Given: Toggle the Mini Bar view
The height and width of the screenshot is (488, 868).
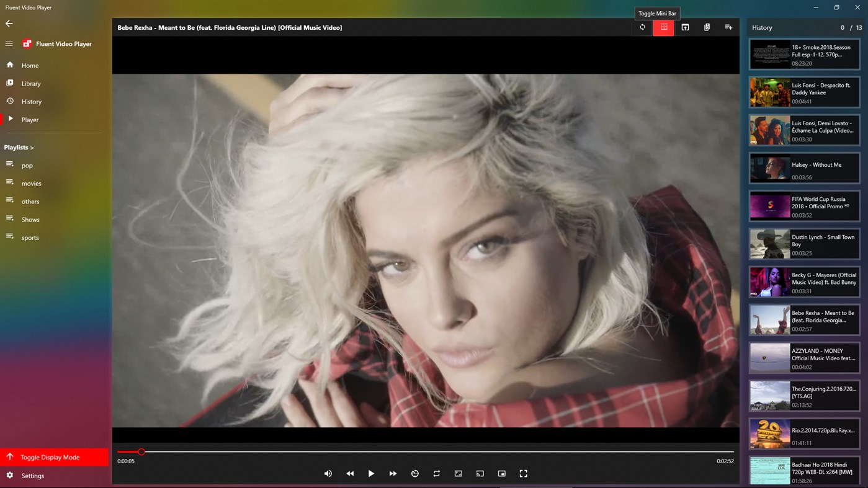Looking at the screenshot, I should (x=663, y=27).
